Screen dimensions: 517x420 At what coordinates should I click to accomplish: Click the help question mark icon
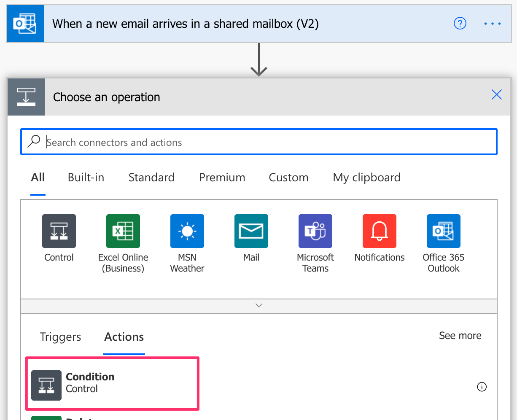pos(460,24)
